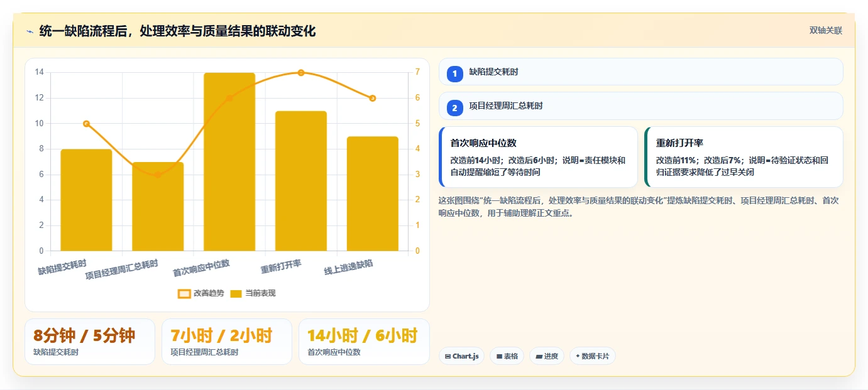Click the trend line point above 线上逃逸缺陷 bar

pyautogui.click(x=373, y=98)
